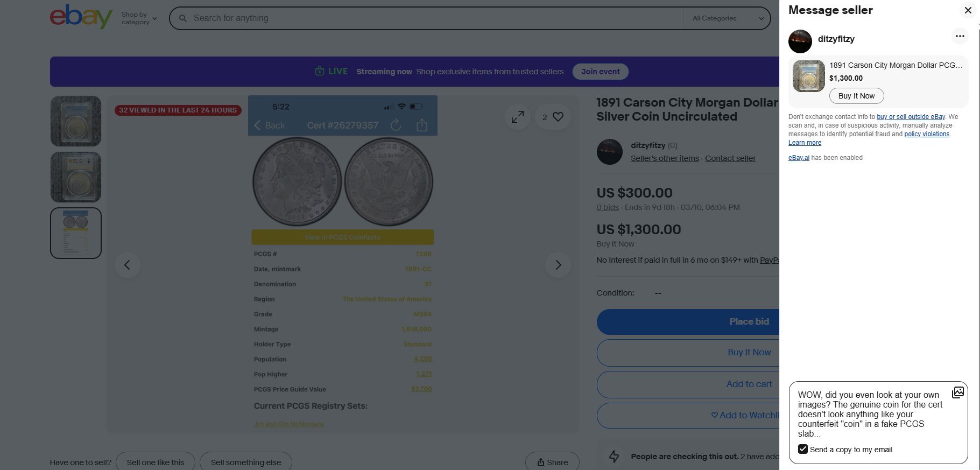Click Seller's other items link
The height and width of the screenshot is (470, 980).
pos(665,158)
